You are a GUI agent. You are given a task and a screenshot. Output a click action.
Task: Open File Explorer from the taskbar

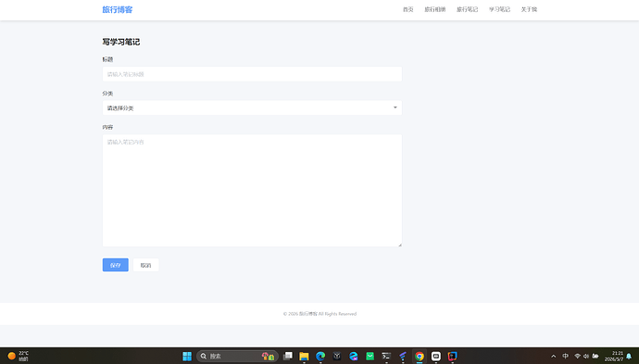[x=304, y=356]
